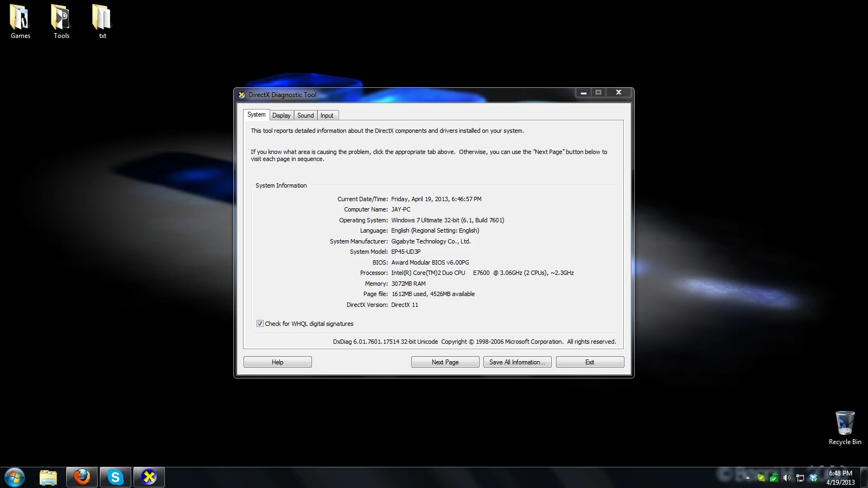This screenshot has width=868, height=488.
Task: Click the Help button
Action: pyautogui.click(x=278, y=362)
